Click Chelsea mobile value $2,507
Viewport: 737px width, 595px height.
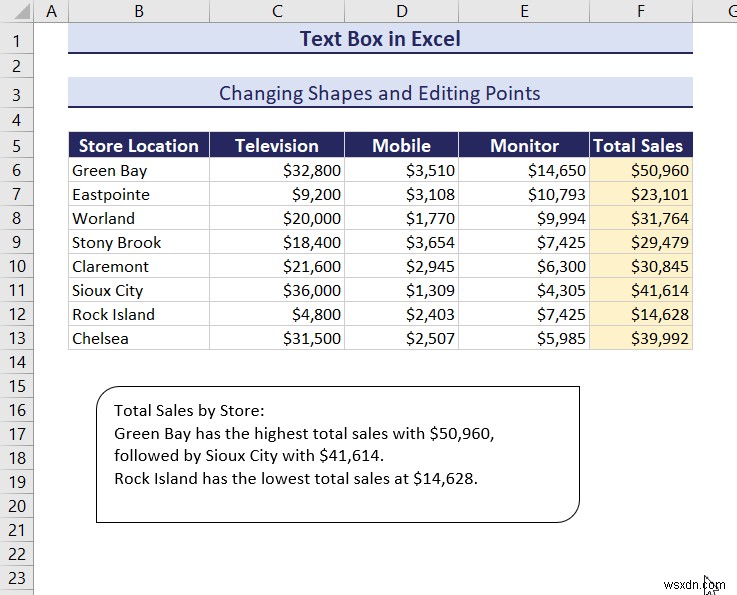(x=401, y=338)
